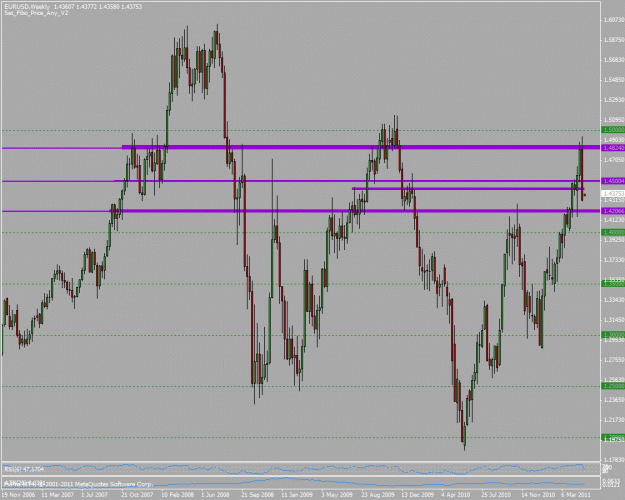Click the green 1.50000 level label
Screen dimensions: 625x500
(613, 130)
